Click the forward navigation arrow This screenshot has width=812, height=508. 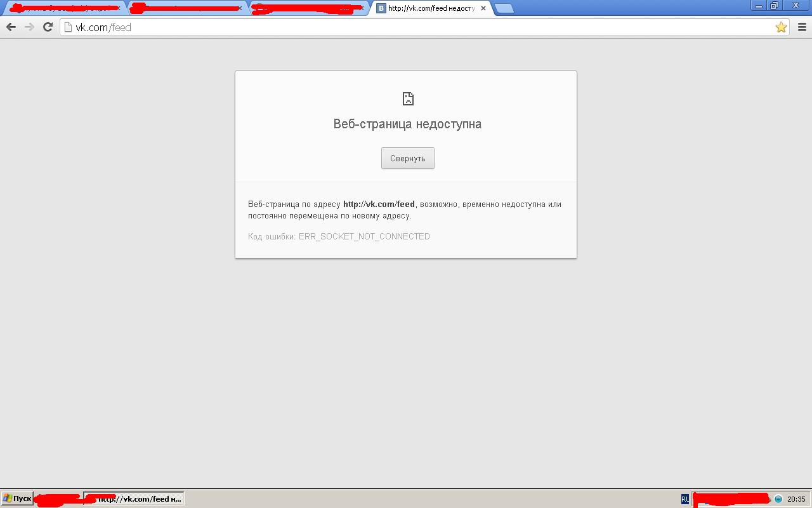point(29,27)
